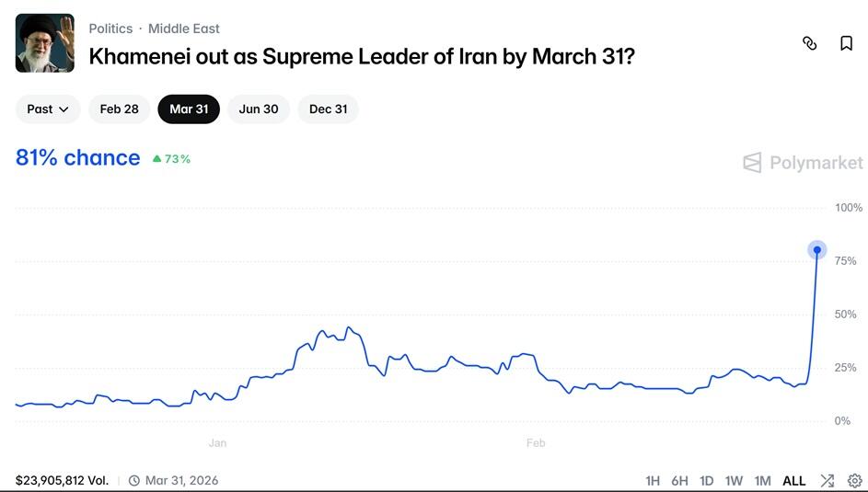Set chart range to 1H
This screenshot has width=868, height=492.
coord(653,480)
